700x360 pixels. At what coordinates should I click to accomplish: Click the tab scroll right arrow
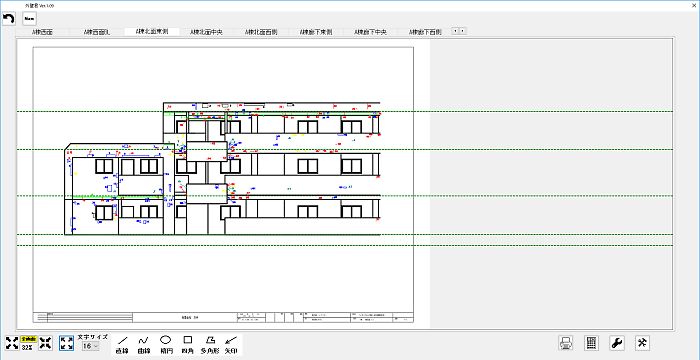pyautogui.click(x=463, y=31)
